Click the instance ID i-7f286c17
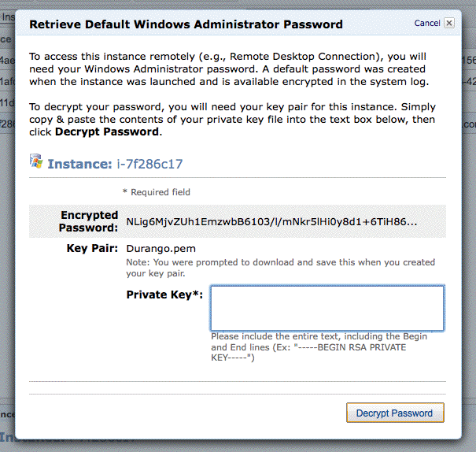476x452 pixels. [160, 164]
